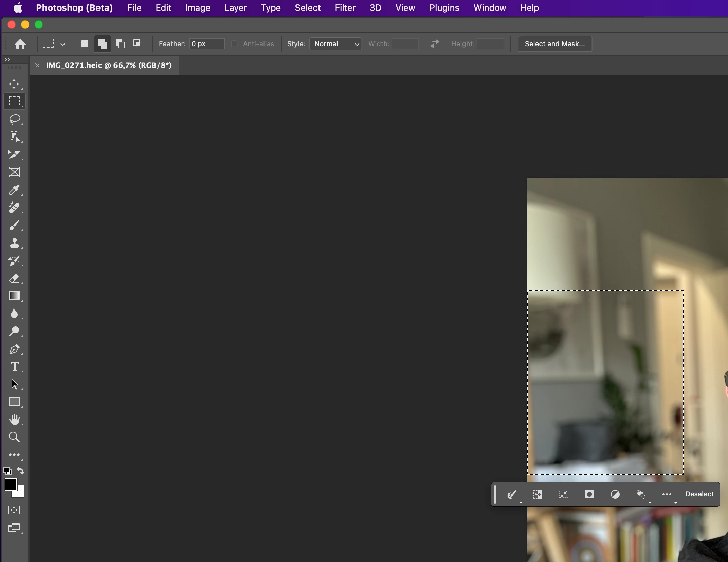The height and width of the screenshot is (562, 728).
Task: Select the Pen tool
Action: click(14, 349)
